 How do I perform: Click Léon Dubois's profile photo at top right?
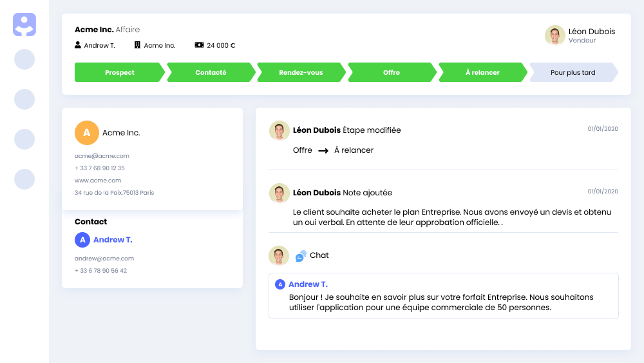coord(554,35)
